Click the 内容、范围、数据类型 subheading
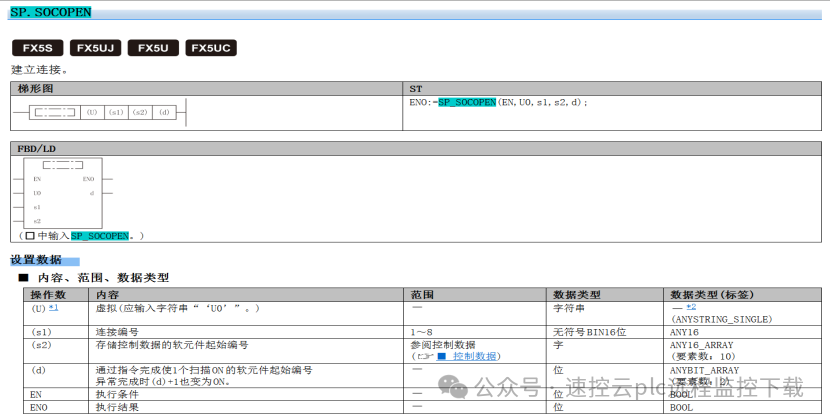 pos(103,278)
